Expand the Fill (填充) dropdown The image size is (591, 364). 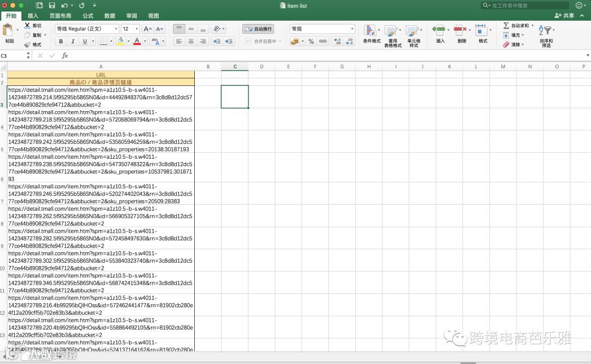tap(523, 35)
